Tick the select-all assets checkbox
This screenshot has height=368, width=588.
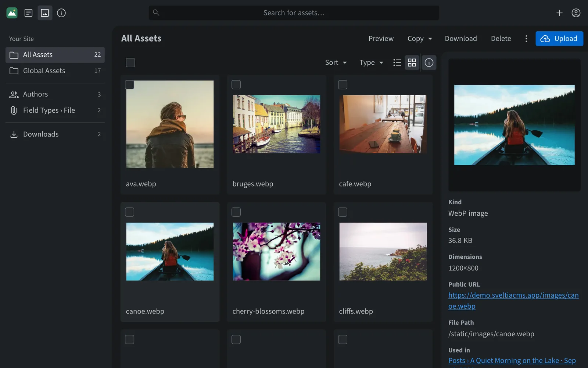pyautogui.click(x=130, y=63)
